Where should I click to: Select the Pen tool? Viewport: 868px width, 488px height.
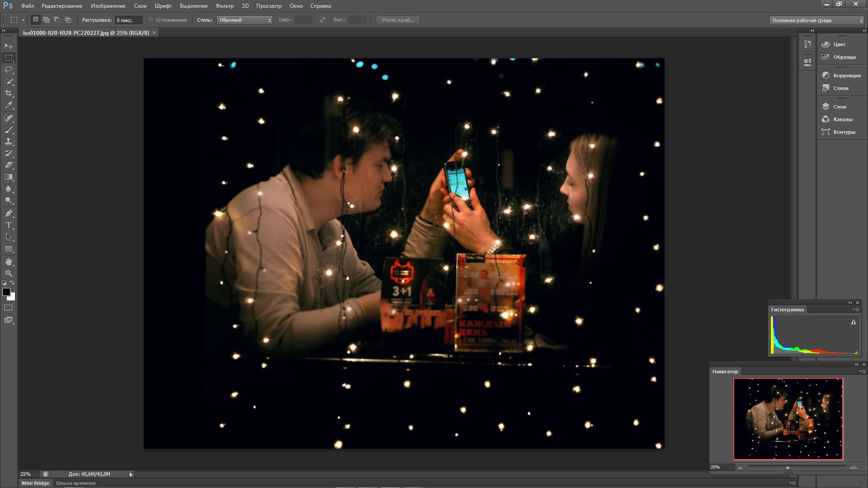pyautogui.click(x=9, y=213)
